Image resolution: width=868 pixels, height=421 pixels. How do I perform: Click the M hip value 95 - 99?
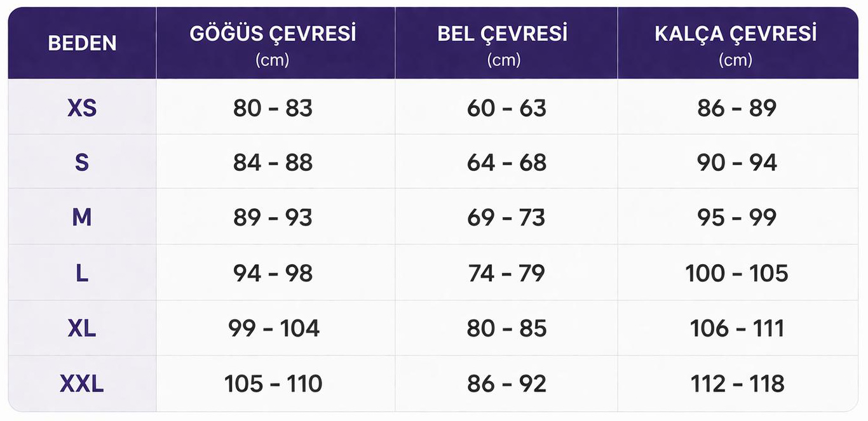pos(736,218)
